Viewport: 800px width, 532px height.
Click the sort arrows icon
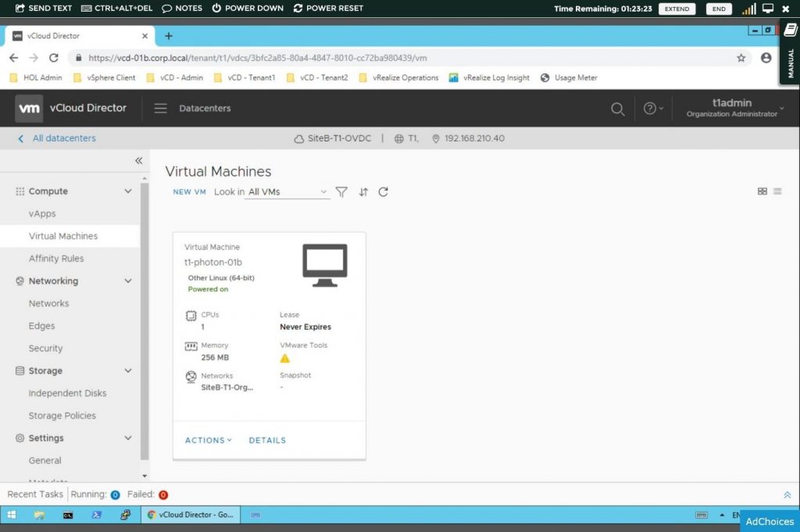click(363, 191)
